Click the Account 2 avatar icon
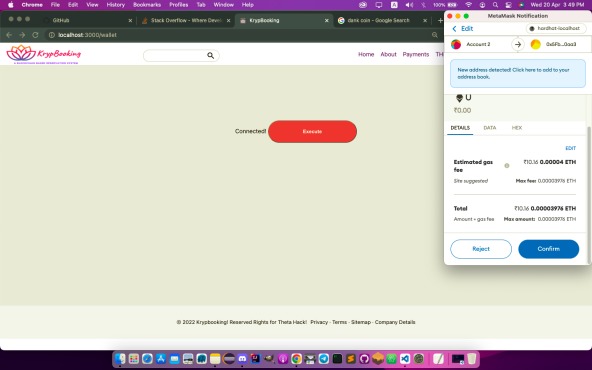The height and width of the screenshot is (370, 592). point(456,44)
